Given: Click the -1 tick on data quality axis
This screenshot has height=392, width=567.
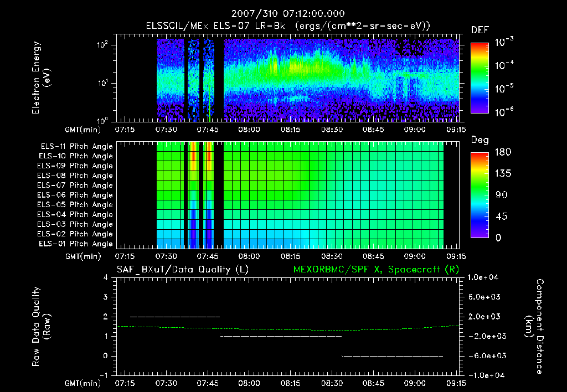Looking at the screenshot, I should coord(104,375).
